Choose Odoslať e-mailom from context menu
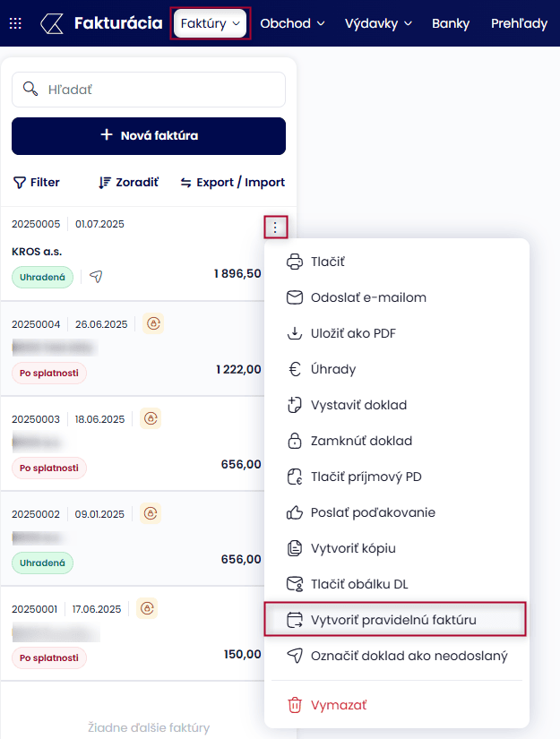This screenshot has width=560, height=739. [x=368, y=297]
